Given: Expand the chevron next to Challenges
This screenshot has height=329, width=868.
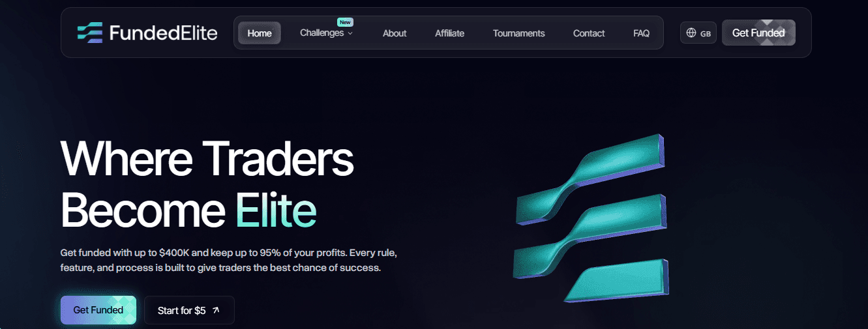Looking at the screenshot, I should (350, 33).
